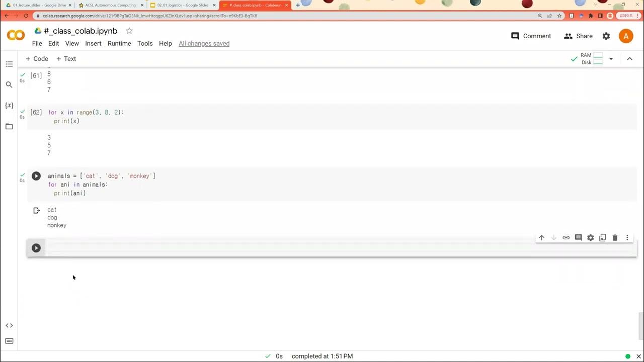Open the Help menu
This screenshot has height=362, width=644.
pos(166,43)
